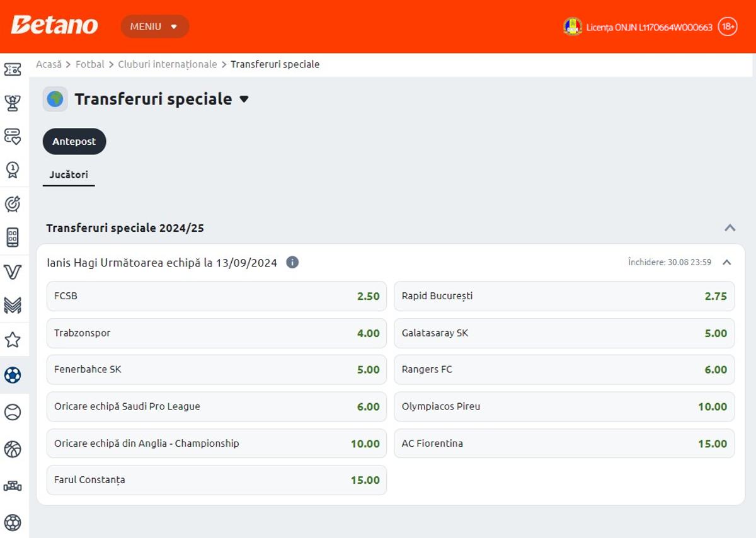Viewport: 756px width, 538px height.
Task: Select the basketball sidebar icon
Action: click(13, 449)
